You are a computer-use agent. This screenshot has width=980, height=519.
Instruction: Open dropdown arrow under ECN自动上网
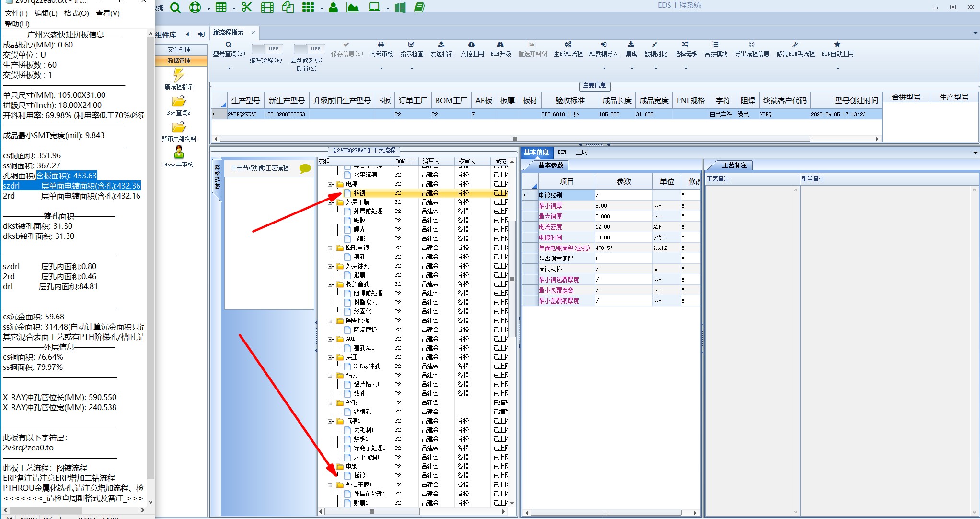[838, 68]
